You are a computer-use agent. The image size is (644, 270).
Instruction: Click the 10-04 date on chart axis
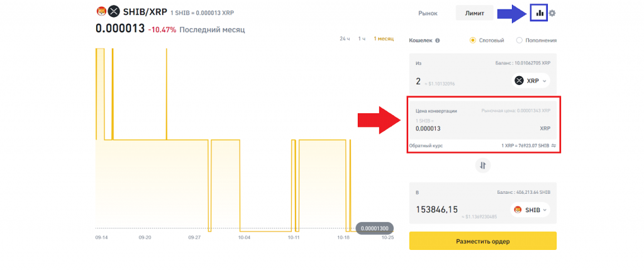[x=244, y=237]
